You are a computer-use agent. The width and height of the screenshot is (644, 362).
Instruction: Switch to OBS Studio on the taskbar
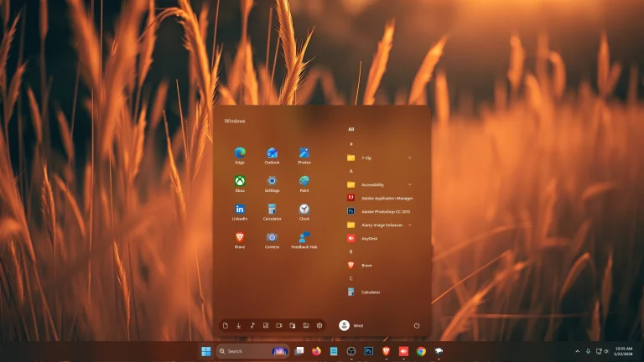point(351,351)
